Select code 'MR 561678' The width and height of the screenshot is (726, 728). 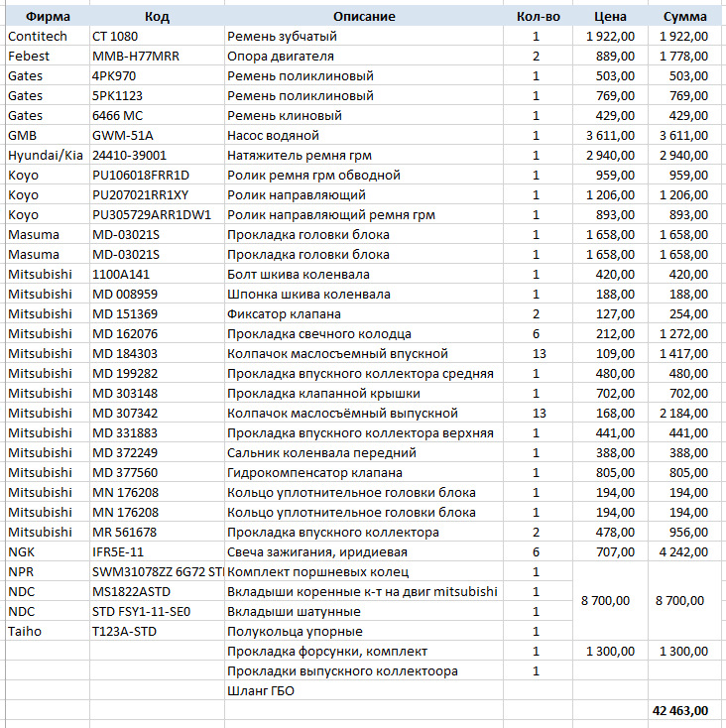click(x=157, y=532)
